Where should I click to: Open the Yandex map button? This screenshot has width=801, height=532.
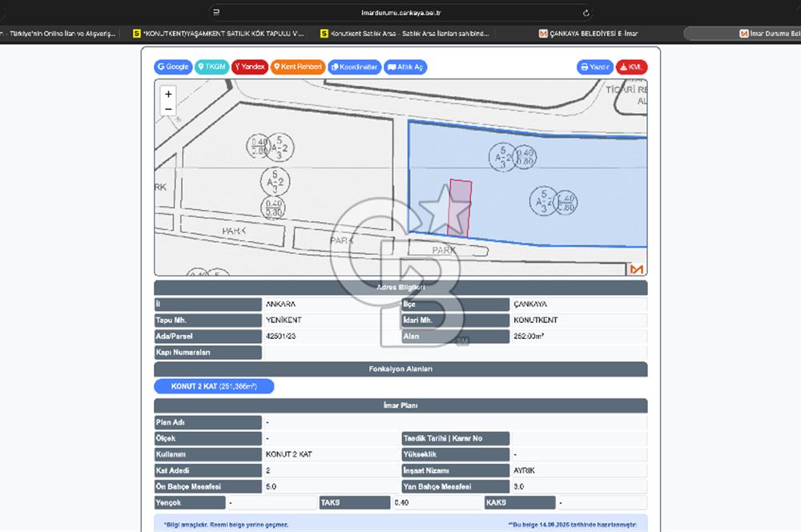pos(250,67)
